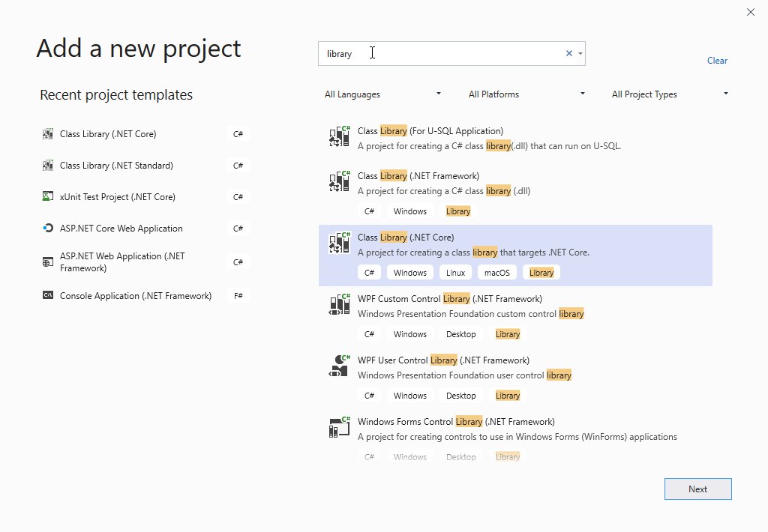Viewport: 768px width, 532px height.
Task: Click the ASP.NET Core Web Application icon
Action: point(47,228)
